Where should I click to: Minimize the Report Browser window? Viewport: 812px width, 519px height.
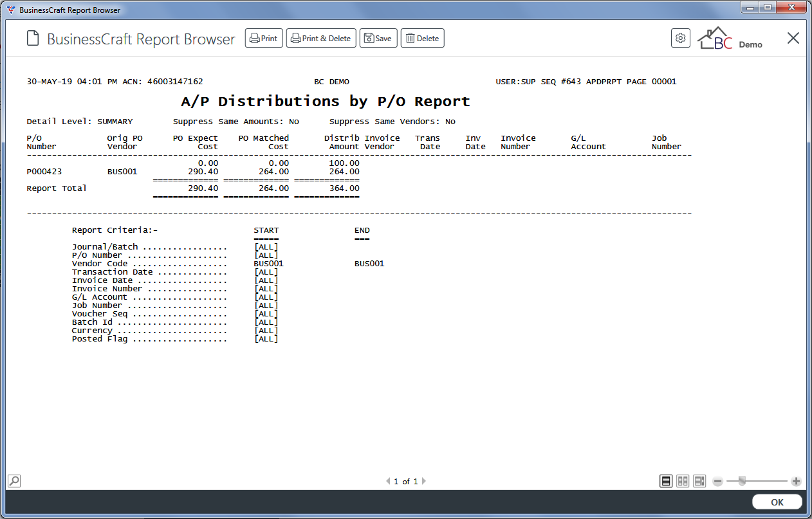750,7
